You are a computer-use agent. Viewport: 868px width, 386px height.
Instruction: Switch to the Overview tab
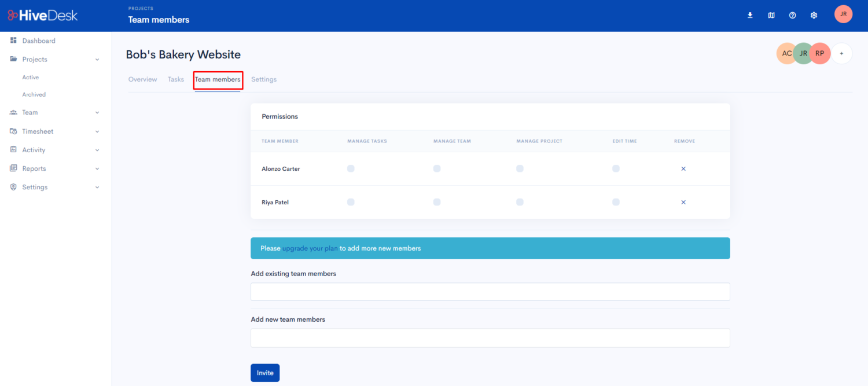(142, 79)
